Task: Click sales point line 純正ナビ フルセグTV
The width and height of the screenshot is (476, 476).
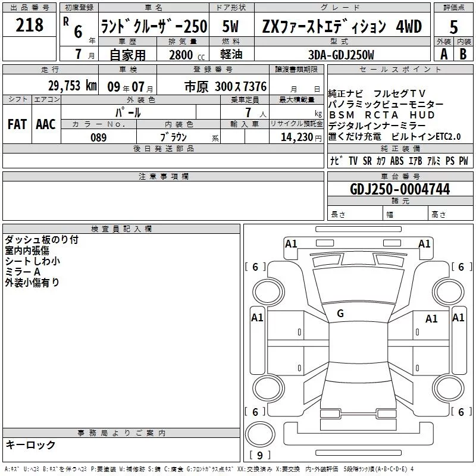Action: coord(377,93)
